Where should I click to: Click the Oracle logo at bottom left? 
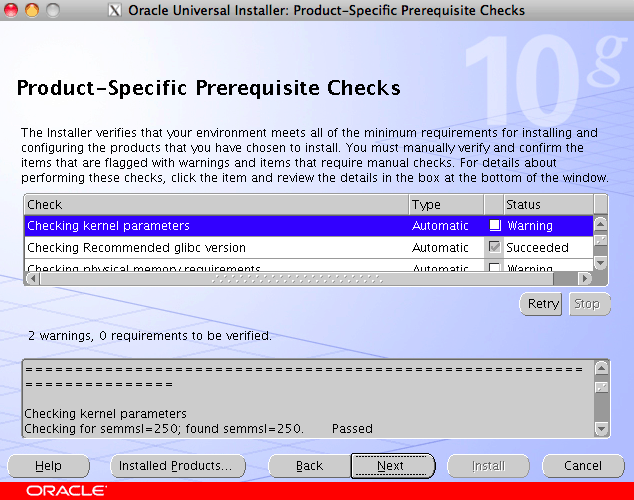coord(67,491)
